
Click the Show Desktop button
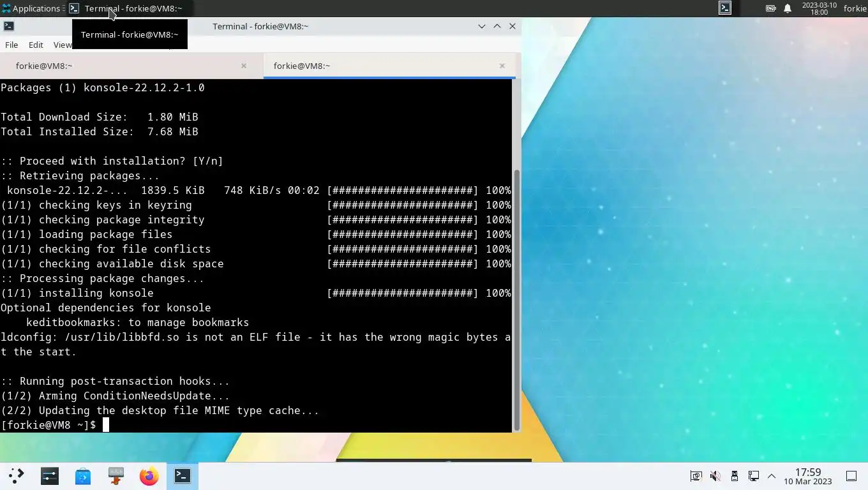click(x=851, y=476)
